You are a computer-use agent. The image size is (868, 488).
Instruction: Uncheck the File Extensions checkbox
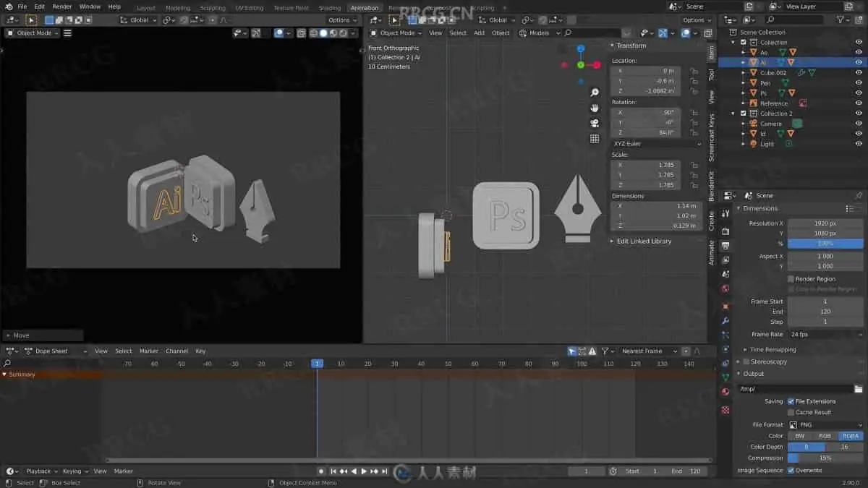[791, 401]
